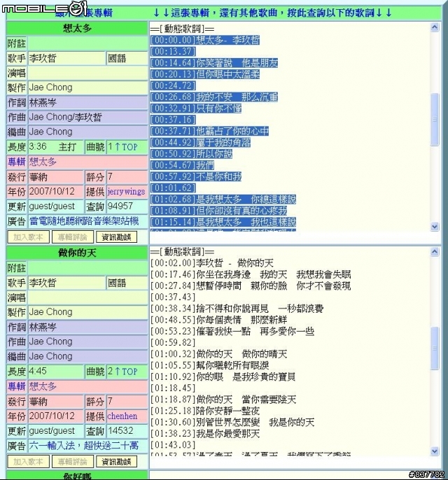The width and height of the screenshot is (448, 480).
Task: Click 加入歌本 button under 做你的天 song
Action: click(28, 462)
